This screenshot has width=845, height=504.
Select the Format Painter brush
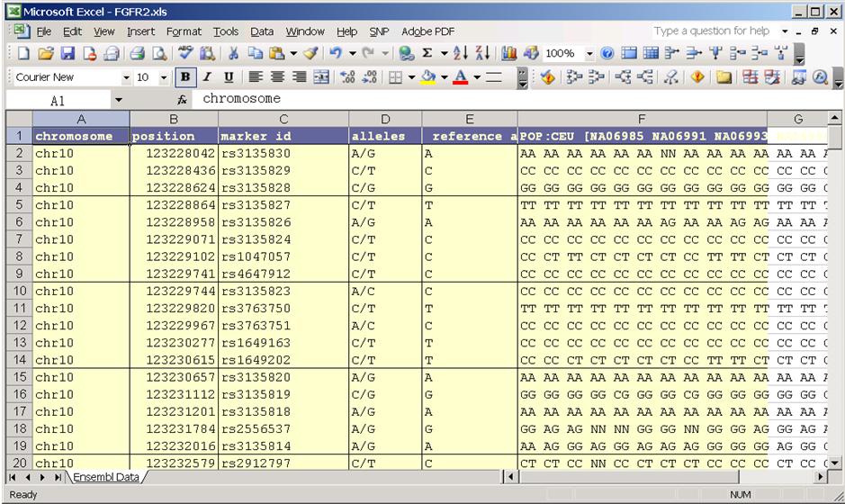pos(310,54)
